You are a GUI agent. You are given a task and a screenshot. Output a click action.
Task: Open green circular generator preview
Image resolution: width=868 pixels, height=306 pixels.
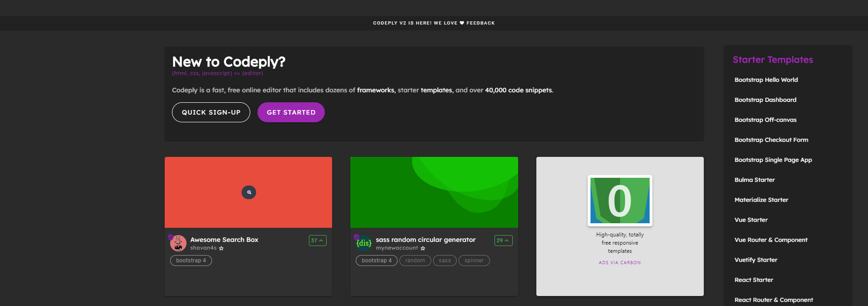434,192
